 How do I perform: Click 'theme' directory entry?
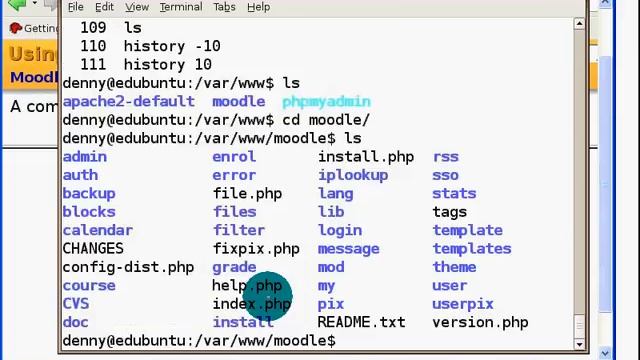pos(454,267)
